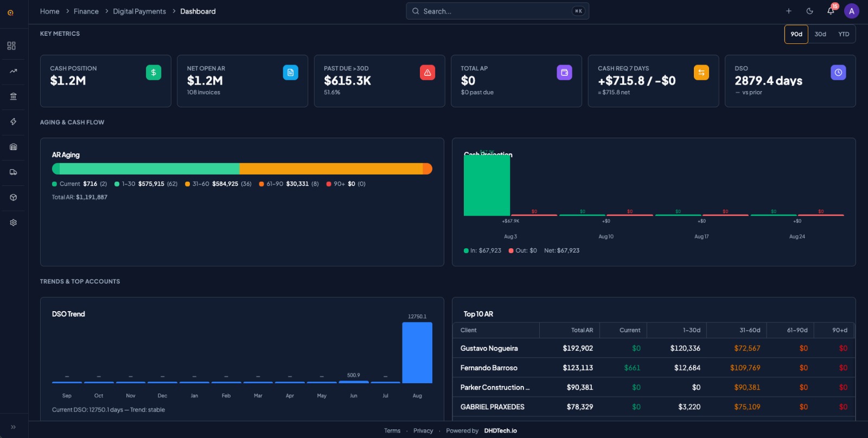Image resolution: width=868 pixels, height=438 pixels.
Task: Open the trending chart sidebar icon
Action: tap(13, 71)
